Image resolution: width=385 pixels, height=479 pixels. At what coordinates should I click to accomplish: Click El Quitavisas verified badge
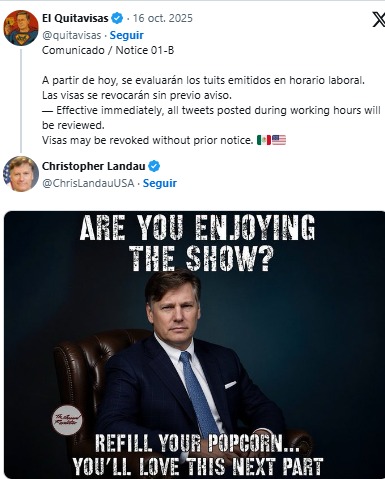point(117,18)
